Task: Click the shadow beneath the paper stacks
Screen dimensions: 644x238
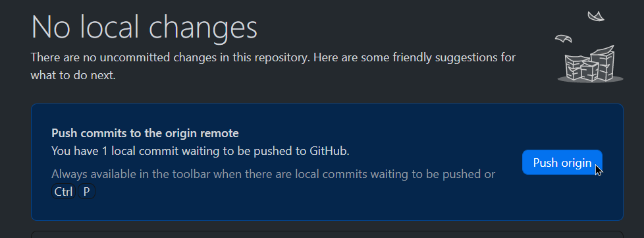Action: (590, 80)
